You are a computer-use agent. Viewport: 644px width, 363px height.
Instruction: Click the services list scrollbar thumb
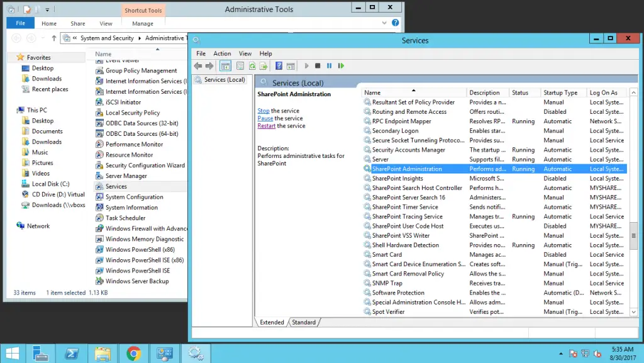coord(634,236)
